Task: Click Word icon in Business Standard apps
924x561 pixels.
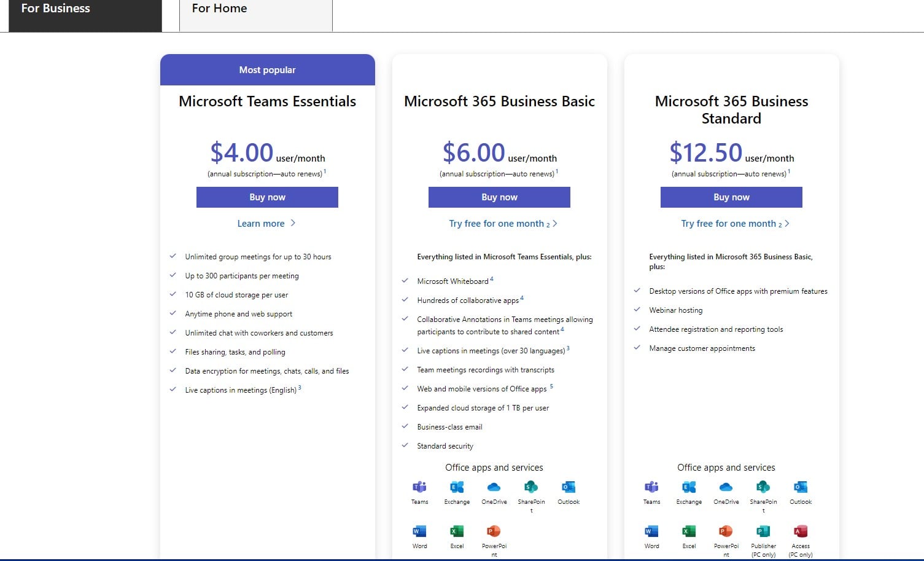Action: [652, 531]
